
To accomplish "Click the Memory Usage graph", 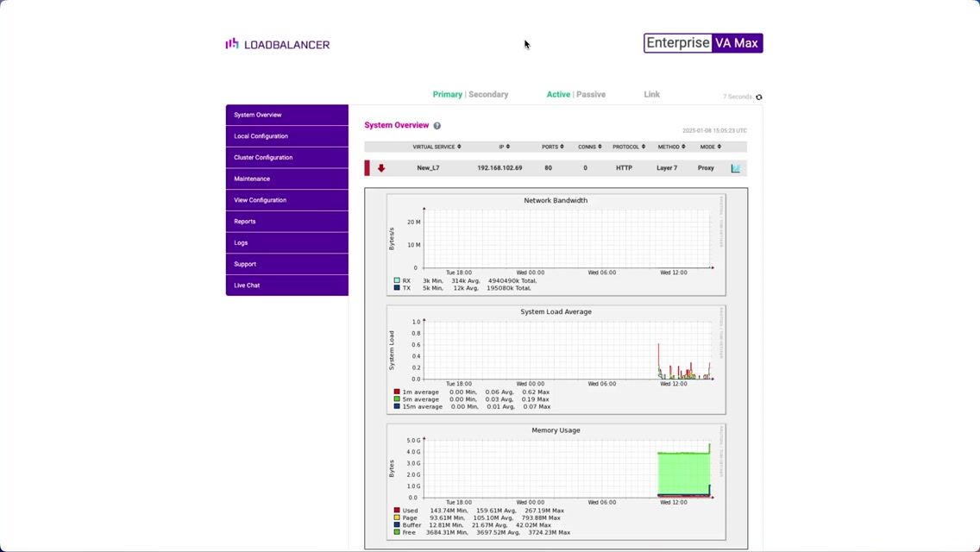I will pyautogui.click(x=556, y=470).
